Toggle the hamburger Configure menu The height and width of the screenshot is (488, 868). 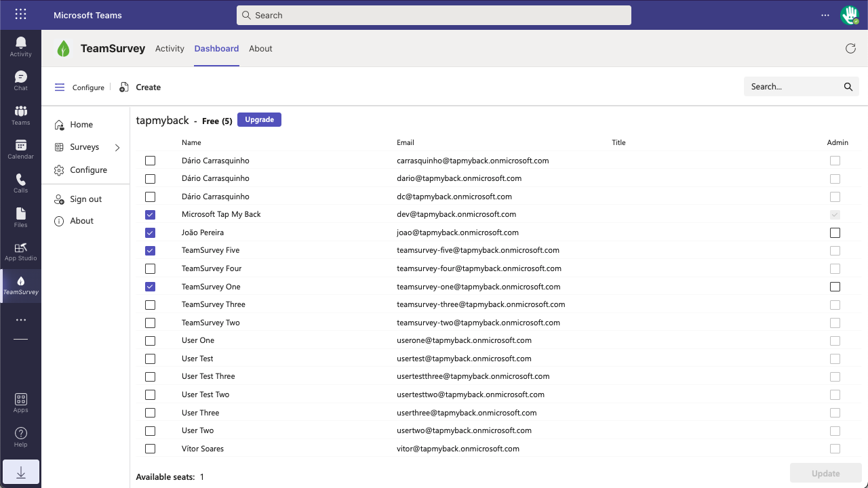click(x=60, y=87)
